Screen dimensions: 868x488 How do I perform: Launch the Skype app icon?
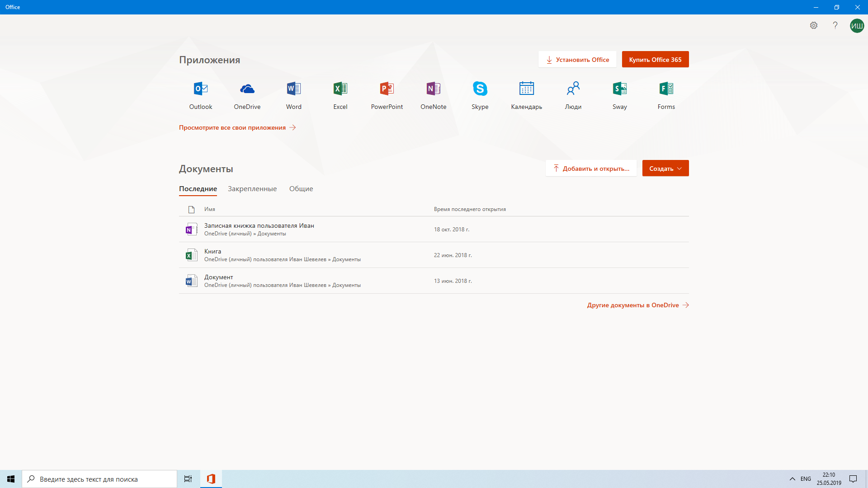(x=480, y=89)
